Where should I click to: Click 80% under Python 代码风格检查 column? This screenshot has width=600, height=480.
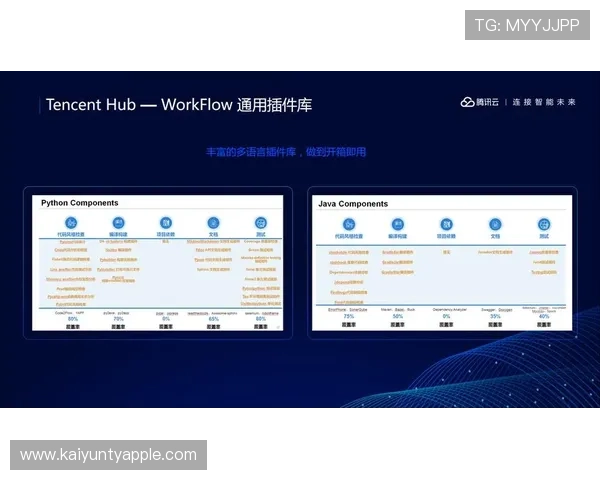[x=73, y=319]
